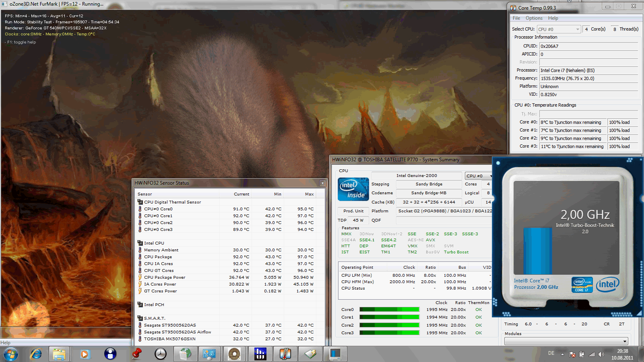Open the clock icon in the taskbar
Viewport: 644px width, 362px height.
(x=160, y=354)
